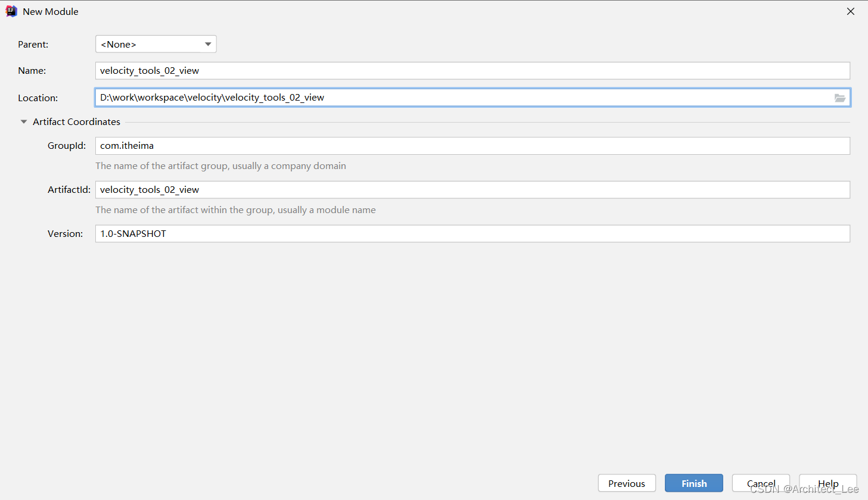Viewport: 868px width, 500px height.
Task: Click the 'Location:' label
Action: (x=38, y=98)
